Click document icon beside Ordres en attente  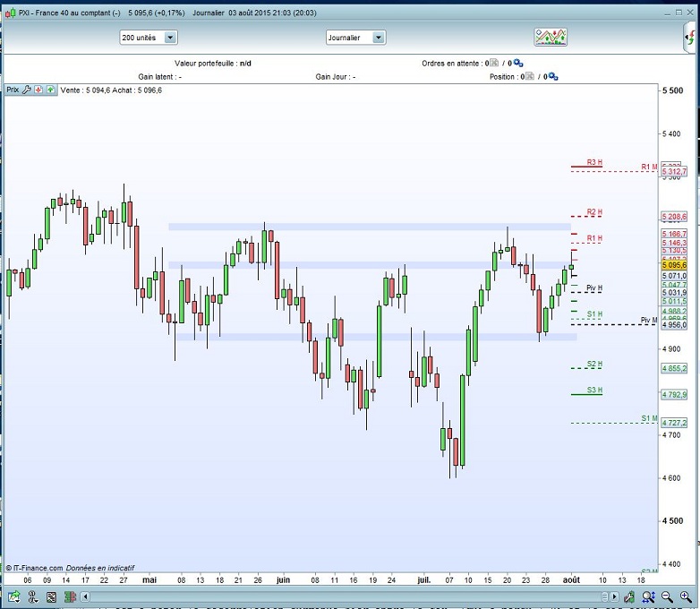[x=494, y=63]
